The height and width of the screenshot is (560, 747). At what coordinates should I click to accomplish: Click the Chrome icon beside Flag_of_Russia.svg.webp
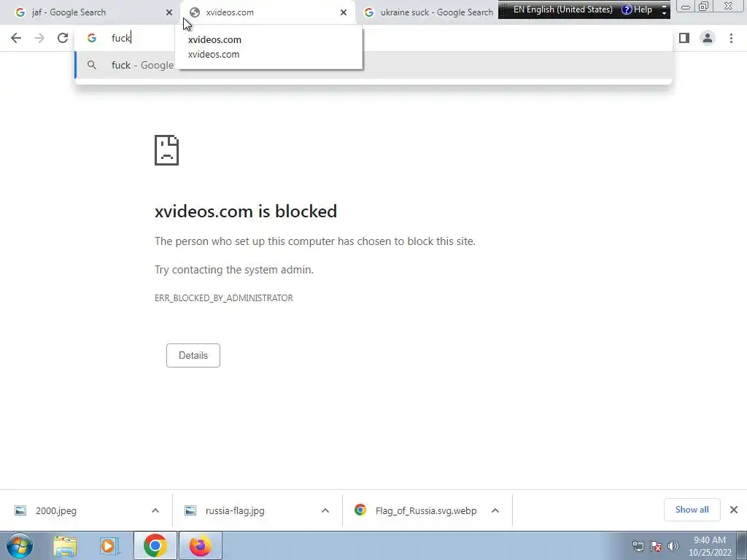click(x=360, y=510)
